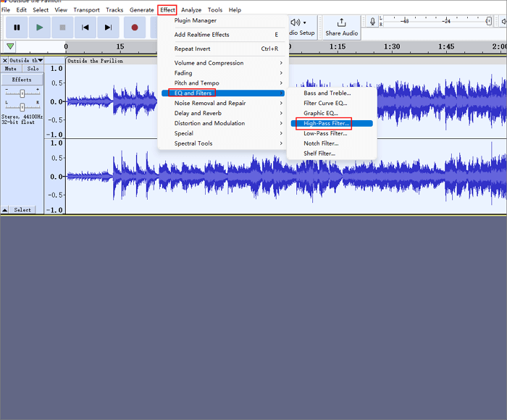This screenshot has width=507, height=420.
Task: Skip to end of the track
Action: click(109, 28)
